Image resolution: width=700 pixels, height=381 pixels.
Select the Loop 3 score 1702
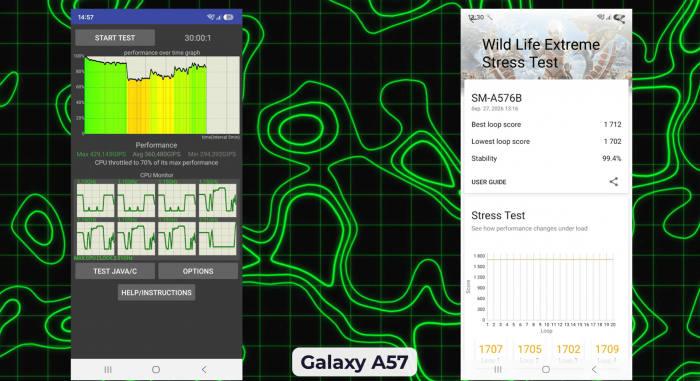coord(568,349)
